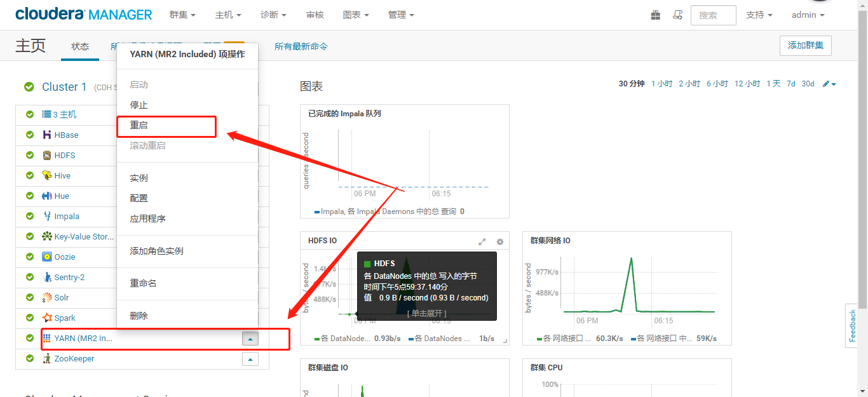Collapse the YARN actions dropdown arrow
The width and height of the screenshot is (868, 397).
(250, 339)
